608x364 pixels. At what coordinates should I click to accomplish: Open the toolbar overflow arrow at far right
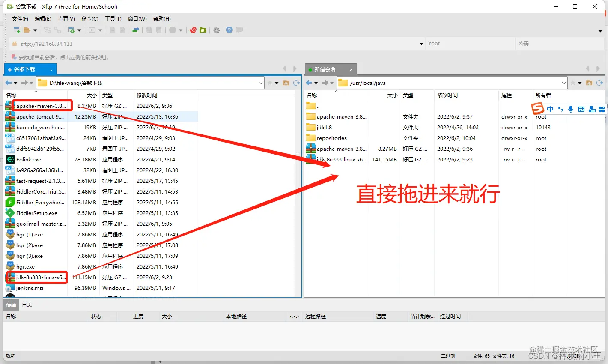click(x=600, y=31)
